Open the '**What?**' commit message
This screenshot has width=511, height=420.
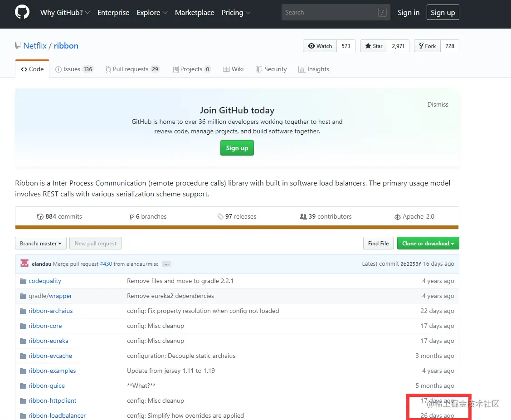pos(141,386)
